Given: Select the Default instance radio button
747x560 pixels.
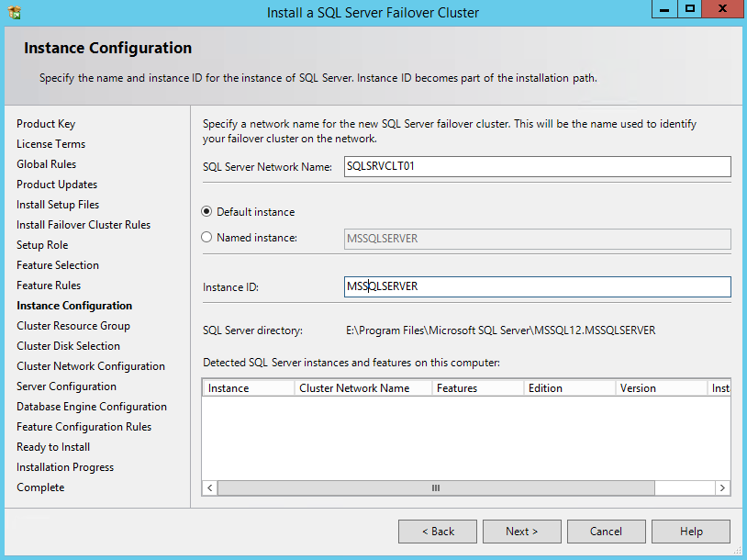Looking at the screenshot, I should tap(206, 212).
